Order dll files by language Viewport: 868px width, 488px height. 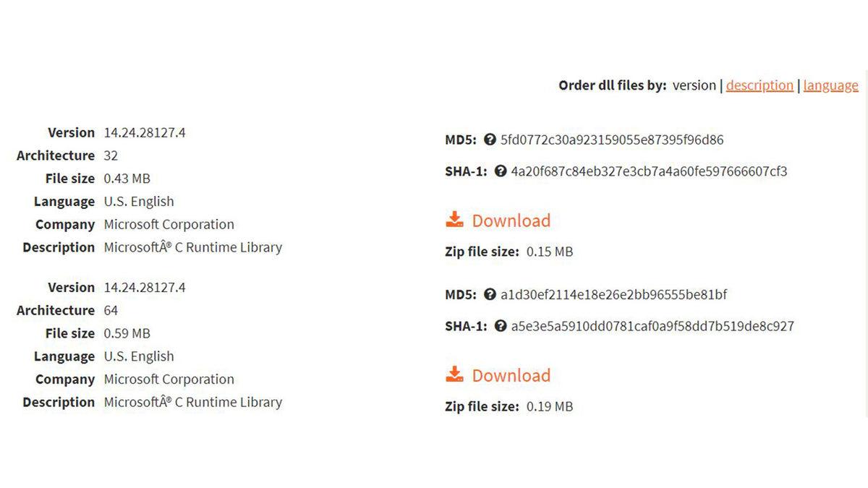click(830, 85)
